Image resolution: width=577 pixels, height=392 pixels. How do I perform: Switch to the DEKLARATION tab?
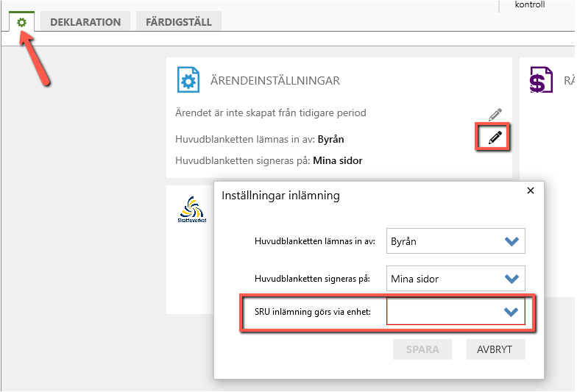coord(85,22)
